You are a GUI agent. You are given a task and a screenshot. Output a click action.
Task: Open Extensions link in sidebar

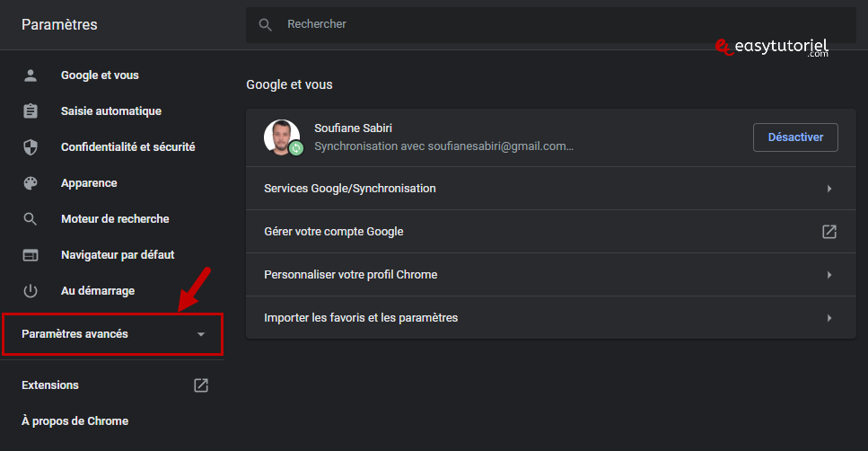point(50,385)
